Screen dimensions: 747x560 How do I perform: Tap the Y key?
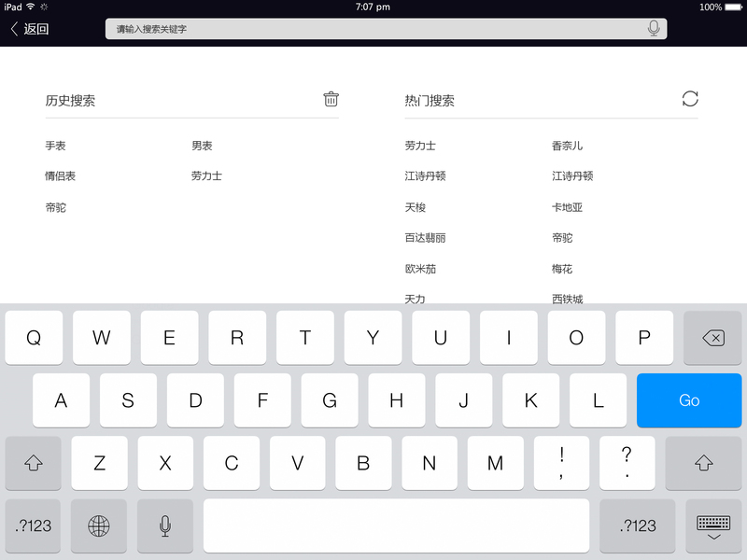[373, 338]
